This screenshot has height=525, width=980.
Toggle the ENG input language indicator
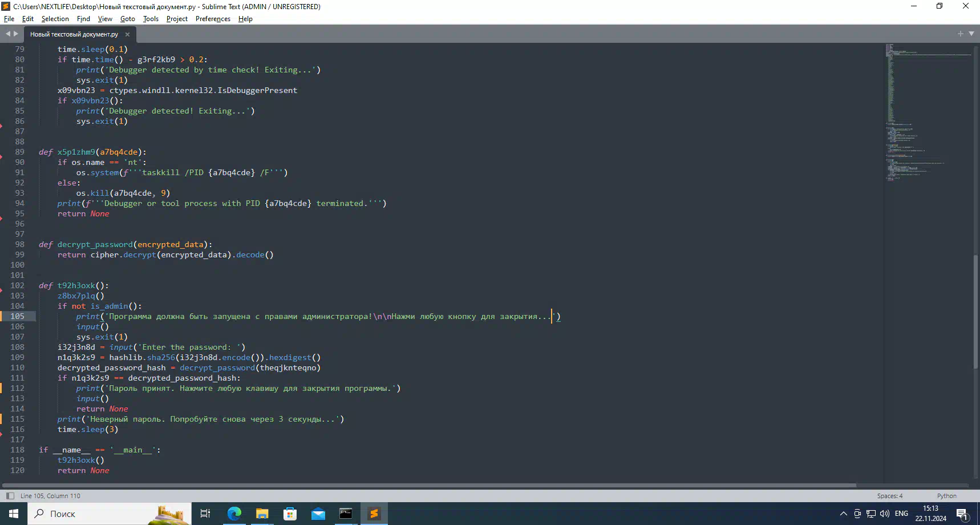click(901, 514)
